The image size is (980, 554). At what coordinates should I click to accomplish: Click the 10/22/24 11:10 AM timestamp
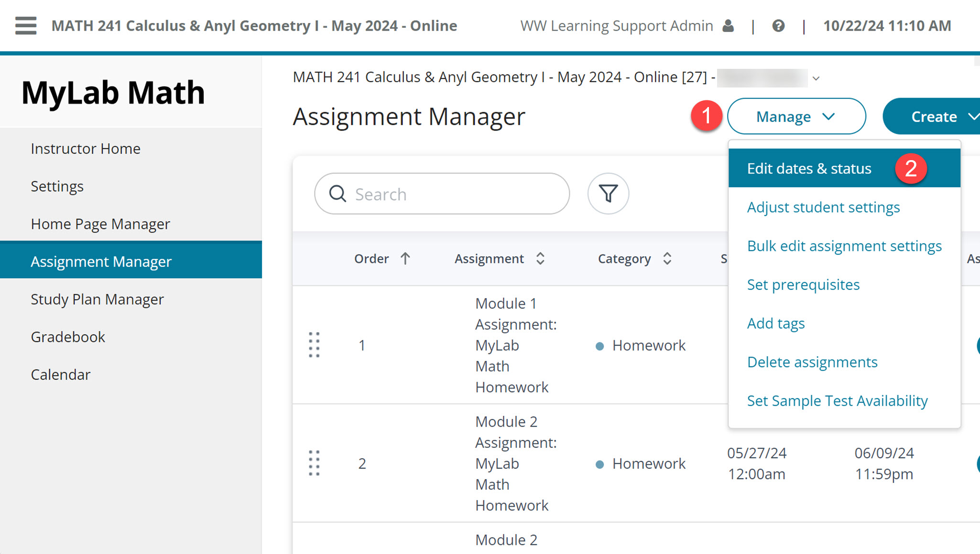[x=887, y=26]
